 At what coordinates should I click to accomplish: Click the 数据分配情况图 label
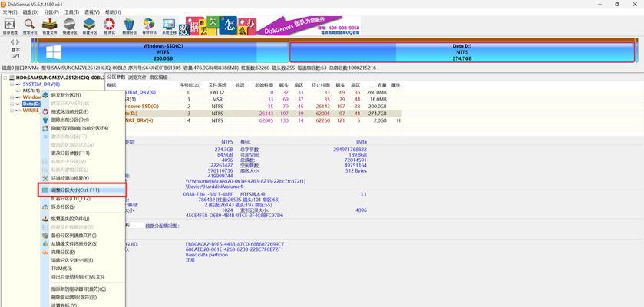click(163, 226)
